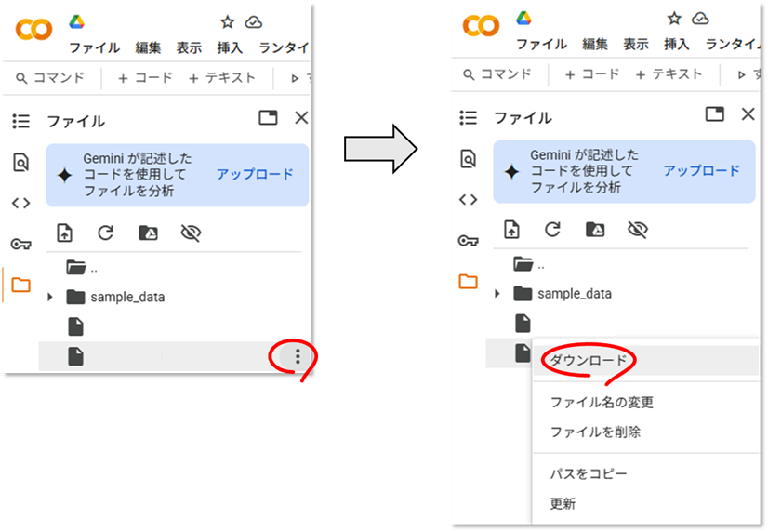Expand sample_data folder in right screenshot

pos(497,293)
